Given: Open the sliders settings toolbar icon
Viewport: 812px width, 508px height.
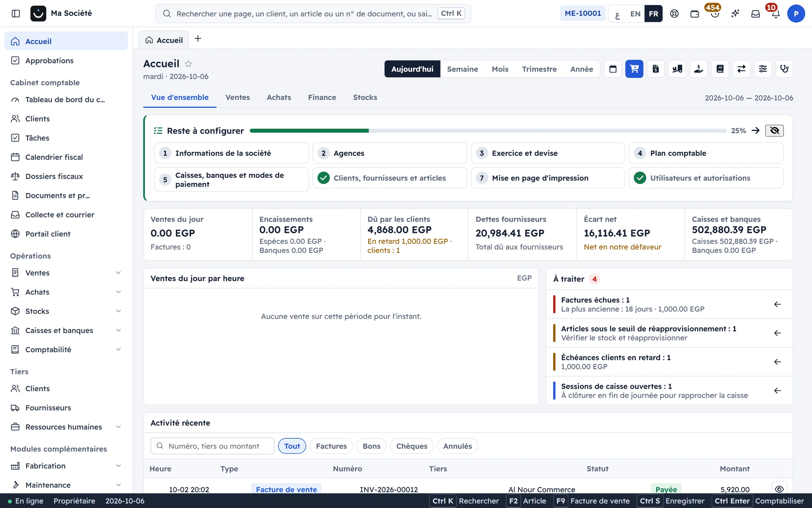Looking at the screenshot, I should (763, 69).
